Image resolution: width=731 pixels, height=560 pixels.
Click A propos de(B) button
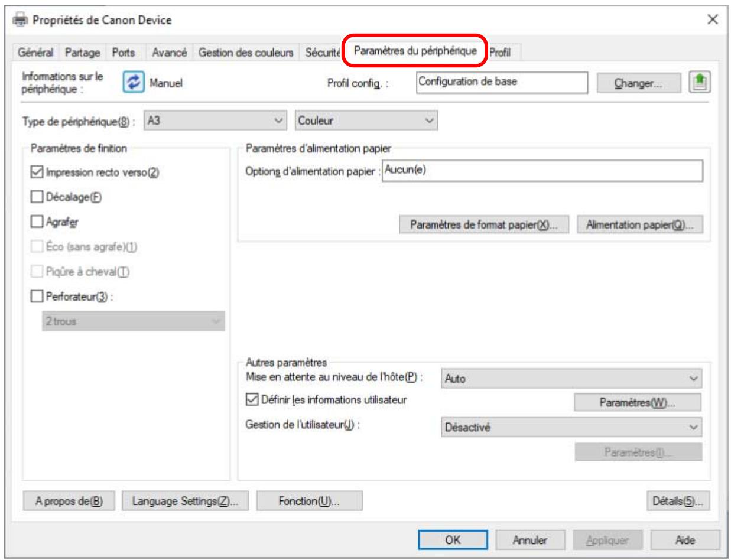point(70,502)
